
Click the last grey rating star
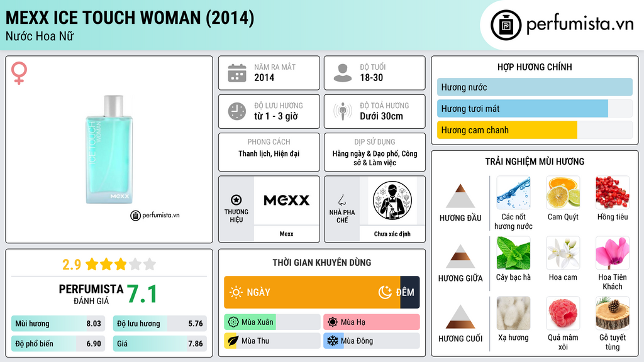click(150, 264)
